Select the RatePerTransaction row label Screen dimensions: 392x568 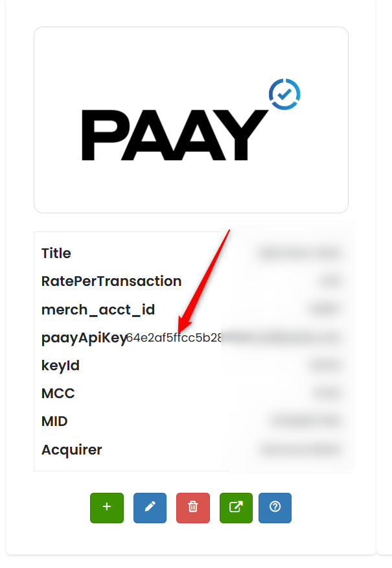click(x=111, y=281)
